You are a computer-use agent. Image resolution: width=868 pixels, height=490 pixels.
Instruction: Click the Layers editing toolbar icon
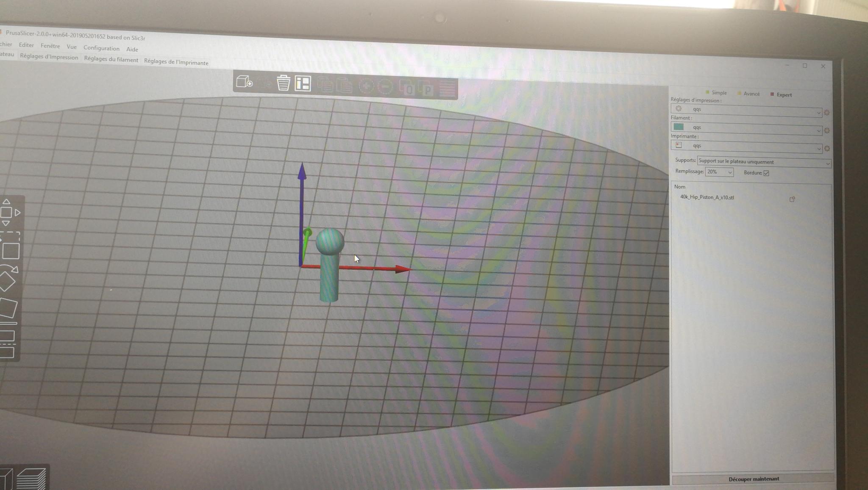click(x=447, y=89)
